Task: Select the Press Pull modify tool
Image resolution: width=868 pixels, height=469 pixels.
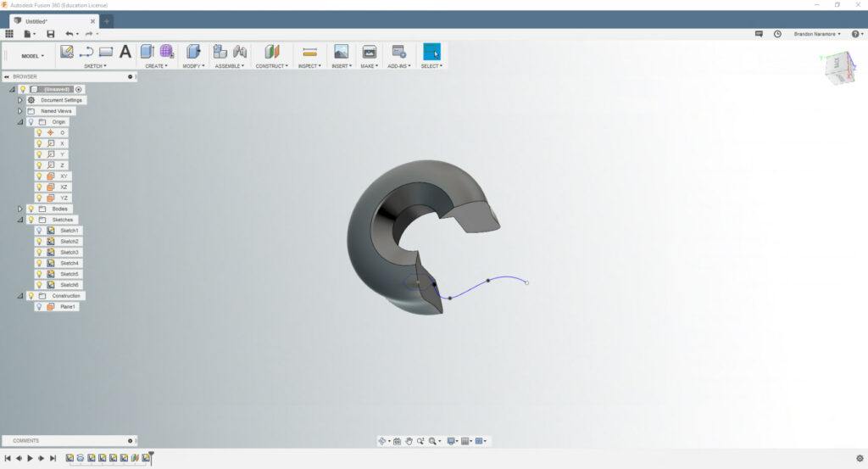Action: point(193,52)
